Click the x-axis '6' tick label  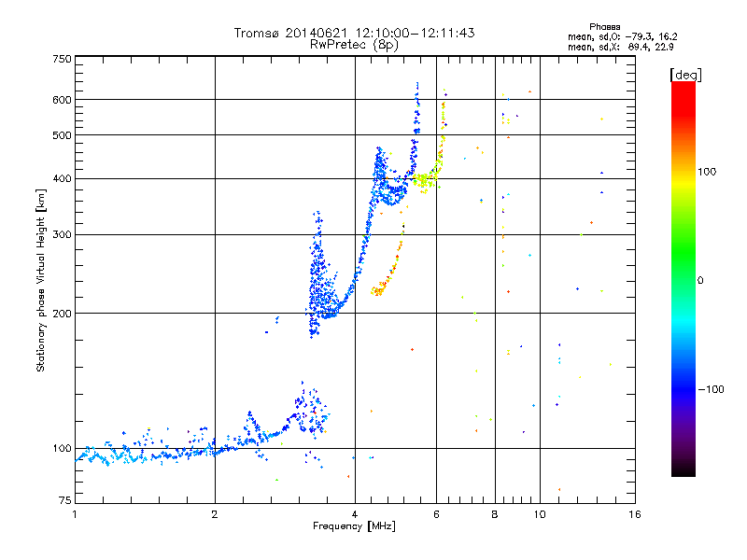click(436, 514)
